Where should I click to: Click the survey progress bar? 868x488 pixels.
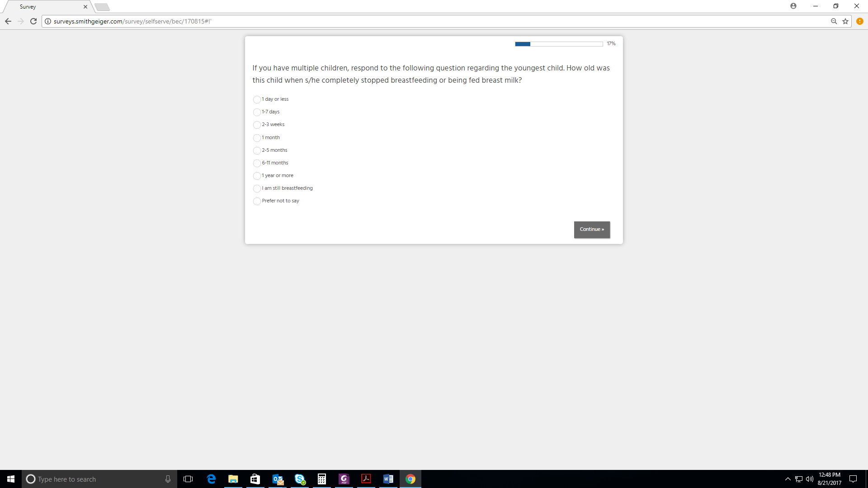coord(558,44)
